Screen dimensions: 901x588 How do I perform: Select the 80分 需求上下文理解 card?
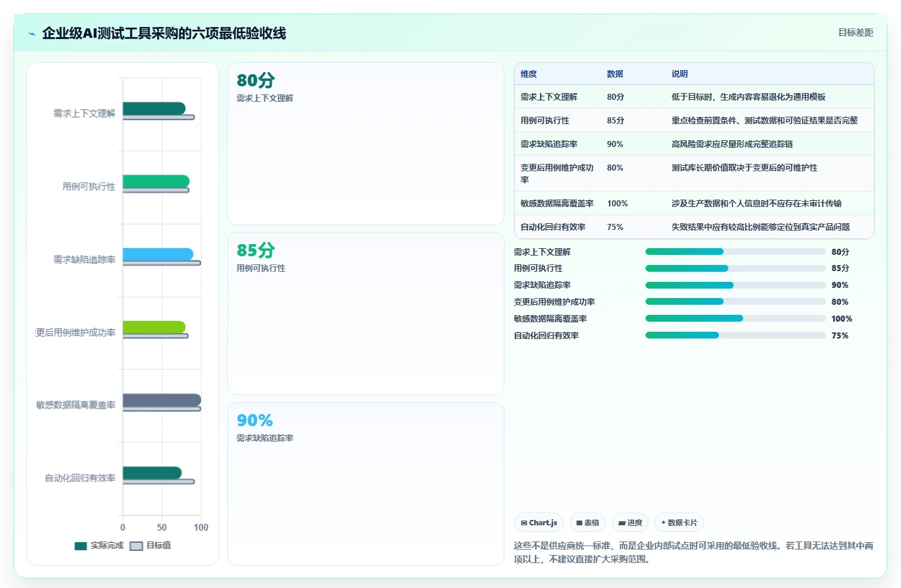(366, 144)
